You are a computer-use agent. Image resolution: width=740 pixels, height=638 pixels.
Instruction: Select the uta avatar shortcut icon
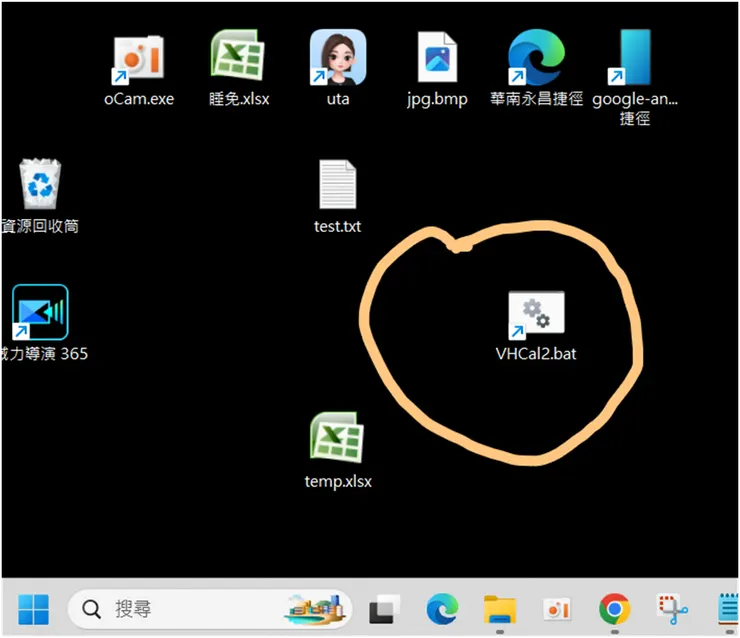click(338, 58)
